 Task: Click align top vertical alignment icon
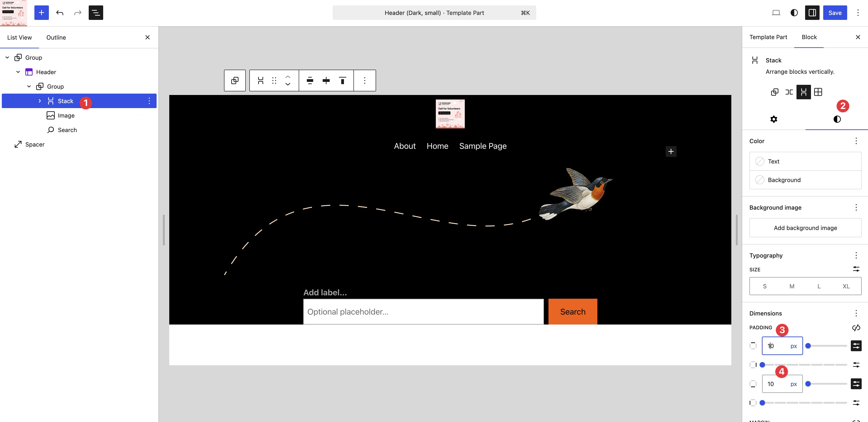tap(342, 81)
